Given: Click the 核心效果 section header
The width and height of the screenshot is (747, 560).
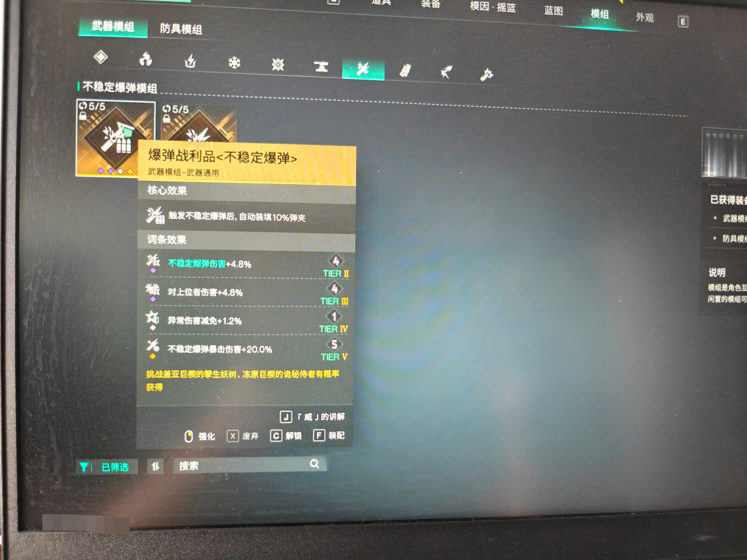Looking at the screenshot, I should pos(246,191).
